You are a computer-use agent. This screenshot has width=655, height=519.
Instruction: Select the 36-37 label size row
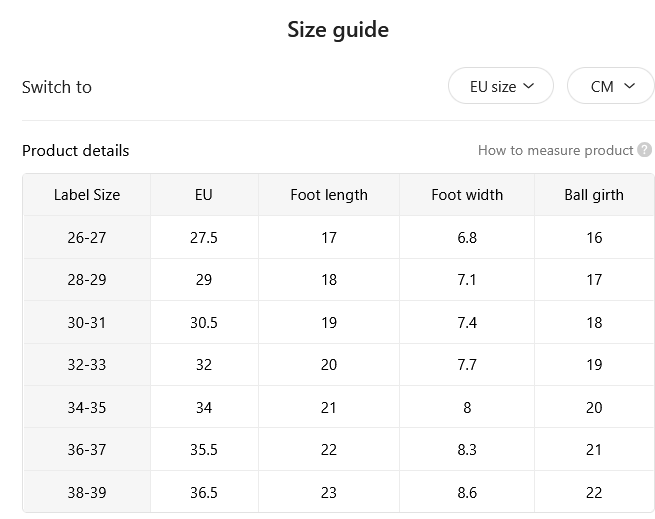339,449
